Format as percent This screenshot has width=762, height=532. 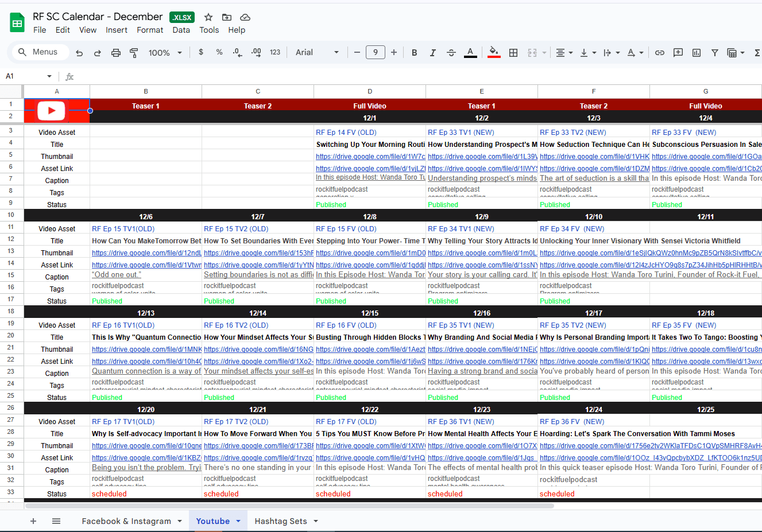point(219,52)
